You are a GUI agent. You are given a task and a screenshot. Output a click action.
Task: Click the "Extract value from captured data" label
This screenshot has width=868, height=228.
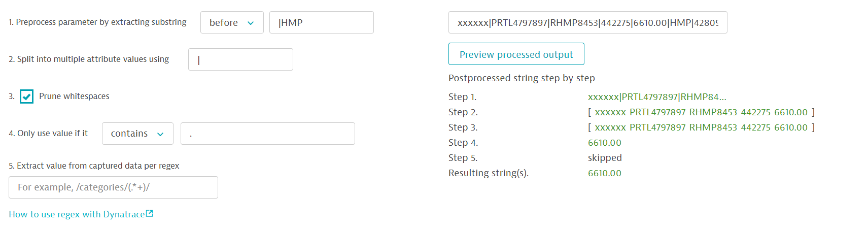94,166
